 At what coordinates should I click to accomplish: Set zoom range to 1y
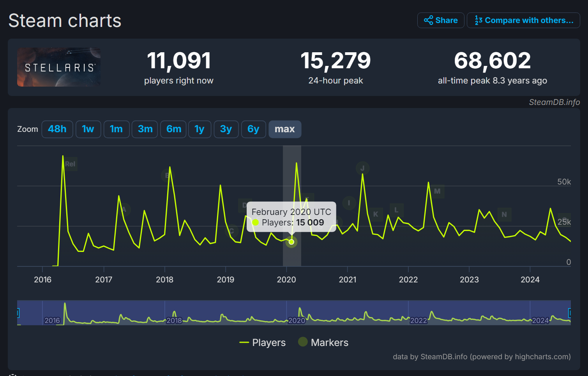(200, 129)
